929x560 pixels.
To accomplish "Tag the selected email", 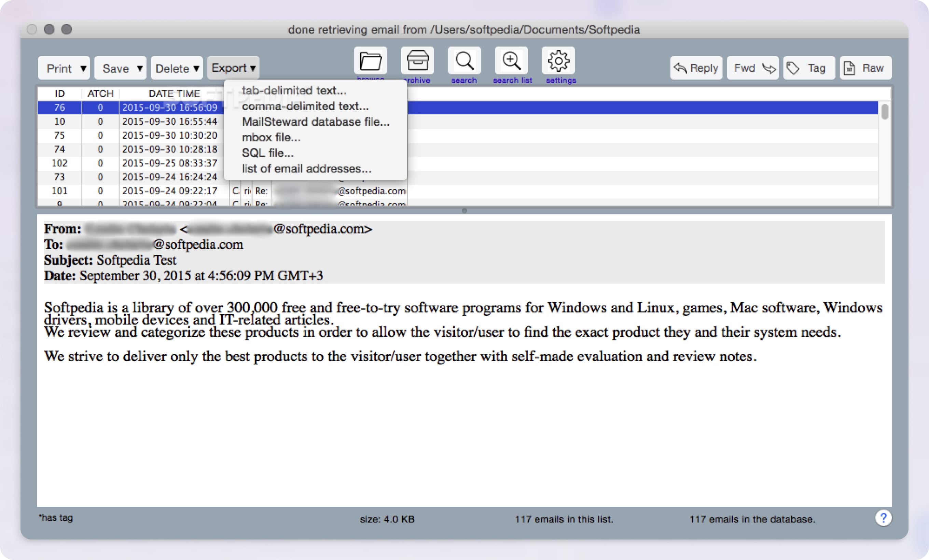I will click(808, 68).
